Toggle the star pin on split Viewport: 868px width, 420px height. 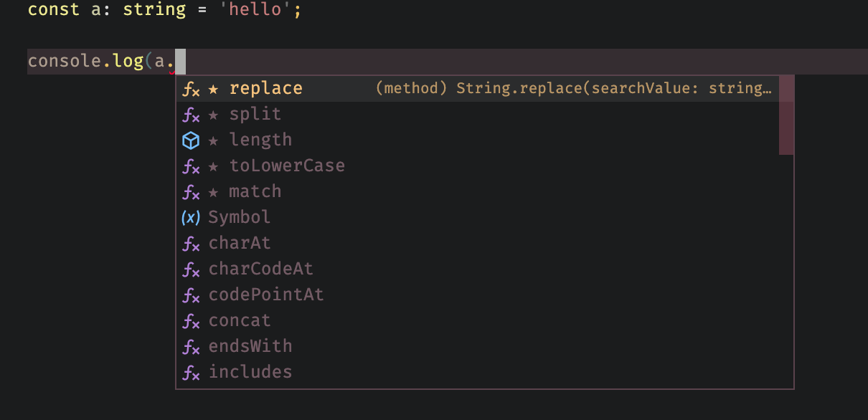point(212,114)
